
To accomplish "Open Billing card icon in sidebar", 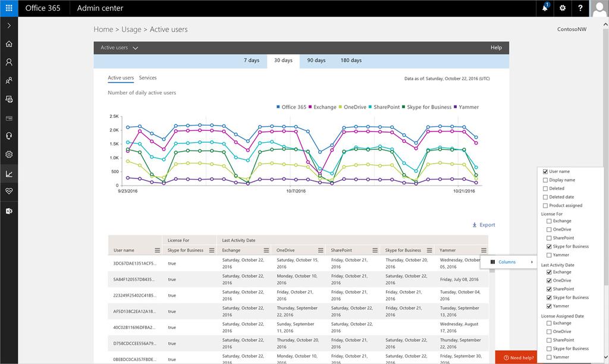I will point(9,118).
